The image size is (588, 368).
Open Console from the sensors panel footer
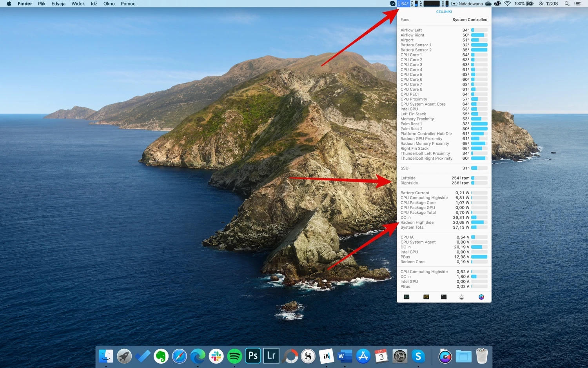(x=426, y=297)
